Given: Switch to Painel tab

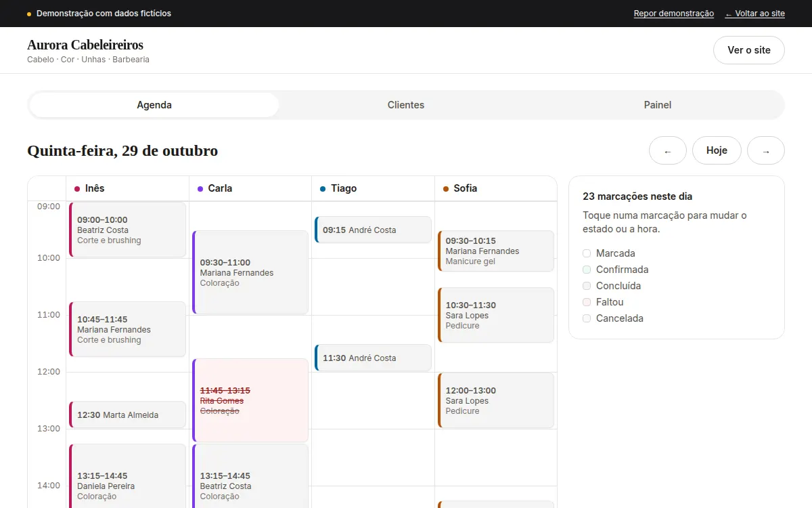Looking at the screenshot, I should 658,105.
